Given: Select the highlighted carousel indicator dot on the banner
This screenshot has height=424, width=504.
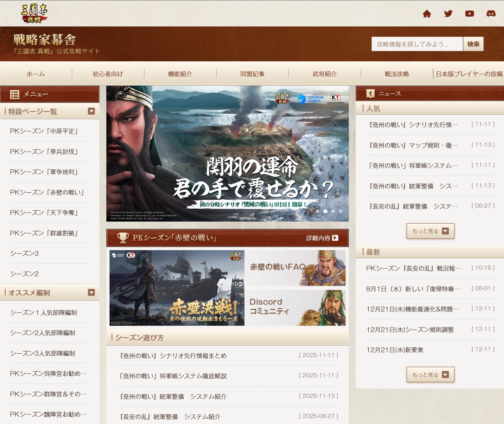Looking at the screenshot, I should (x=325, y=211).
